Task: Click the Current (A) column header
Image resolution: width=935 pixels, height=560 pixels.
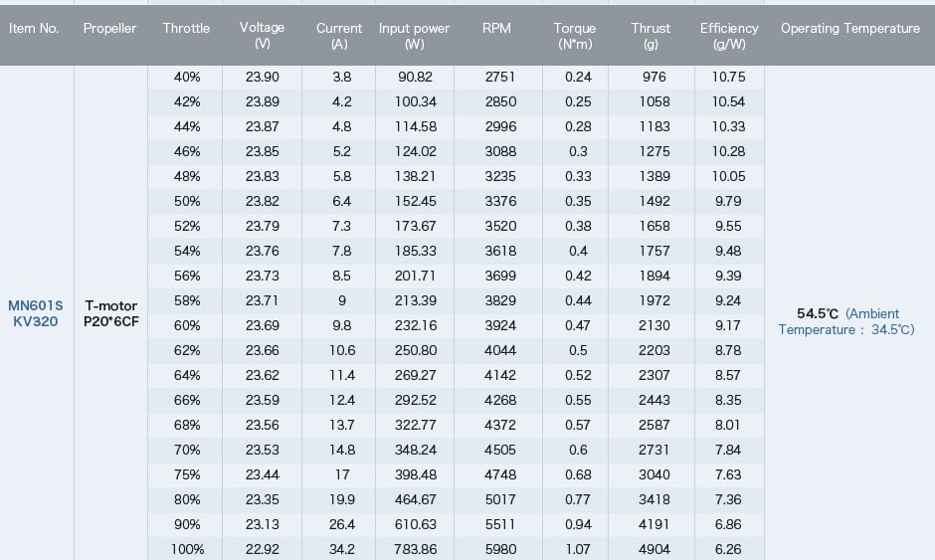Action: tap(339, 36)
